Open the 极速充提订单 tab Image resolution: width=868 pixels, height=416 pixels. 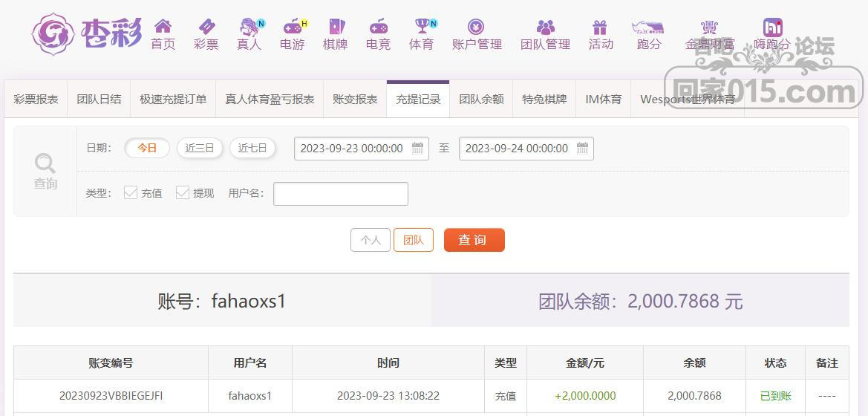click(x=173, y=99)
